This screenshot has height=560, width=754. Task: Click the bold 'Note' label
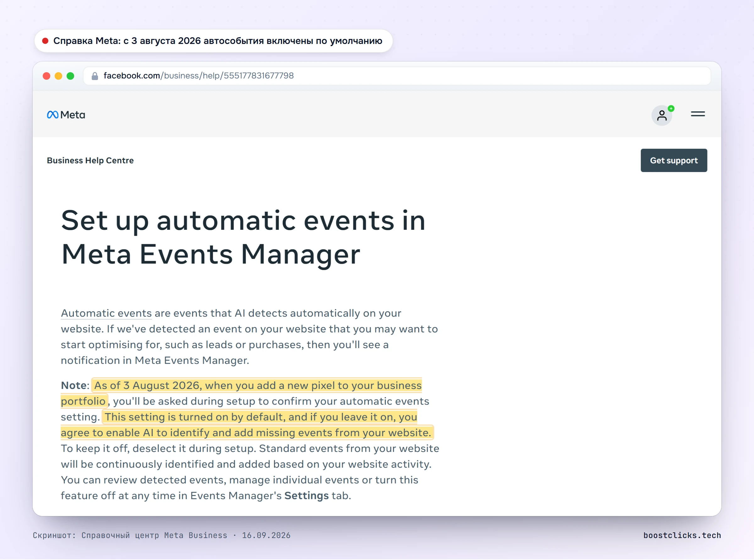[74, 385]
